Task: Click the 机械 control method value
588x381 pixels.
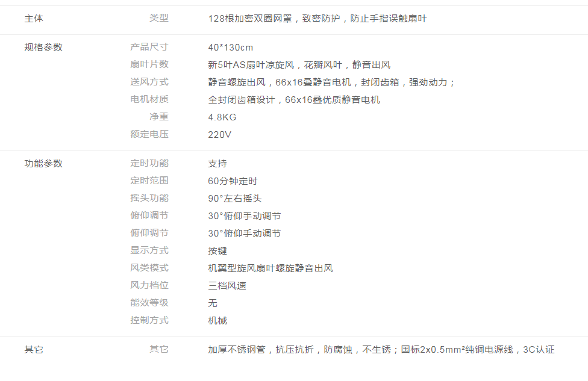Action: click(x=217, y=321)
